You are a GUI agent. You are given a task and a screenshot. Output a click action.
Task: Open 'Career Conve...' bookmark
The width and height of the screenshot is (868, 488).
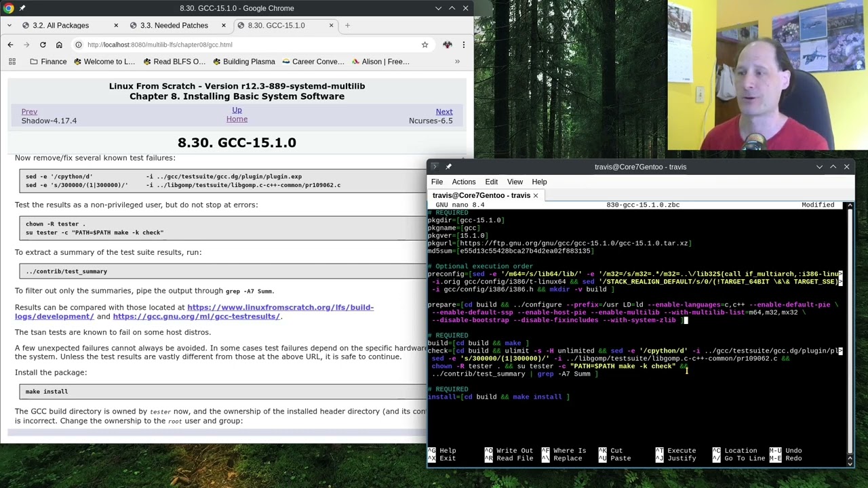[x=313, y=62]
